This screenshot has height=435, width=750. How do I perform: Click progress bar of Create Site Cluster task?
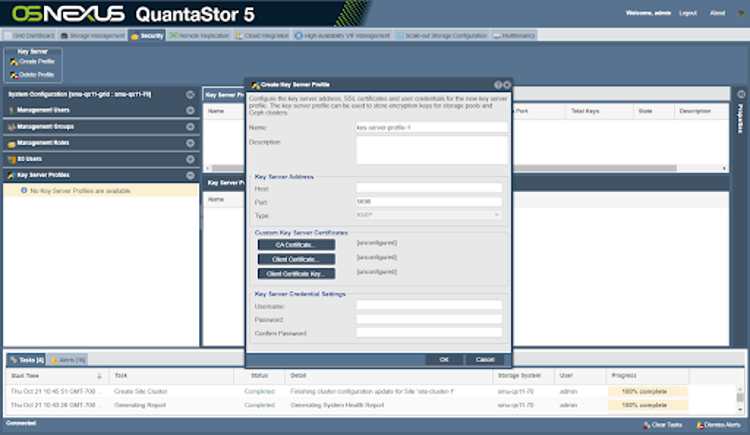coord(648,391)
